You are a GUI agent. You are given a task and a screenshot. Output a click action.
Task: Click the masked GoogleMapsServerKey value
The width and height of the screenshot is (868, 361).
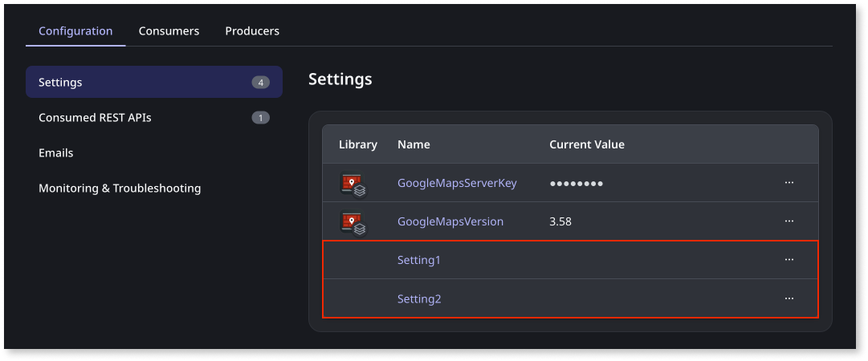pyautogui.click(x=576, y=184)
